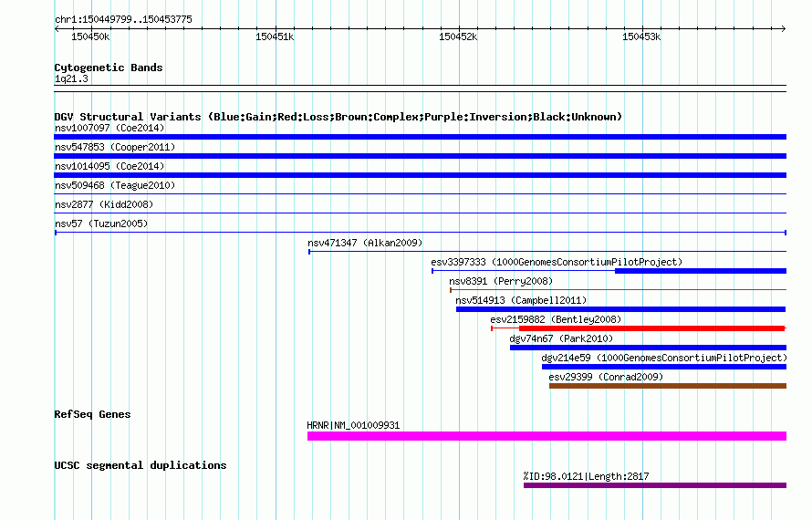Select the nsv547853 (Cooper2011) blue bar

click(420, 156)
